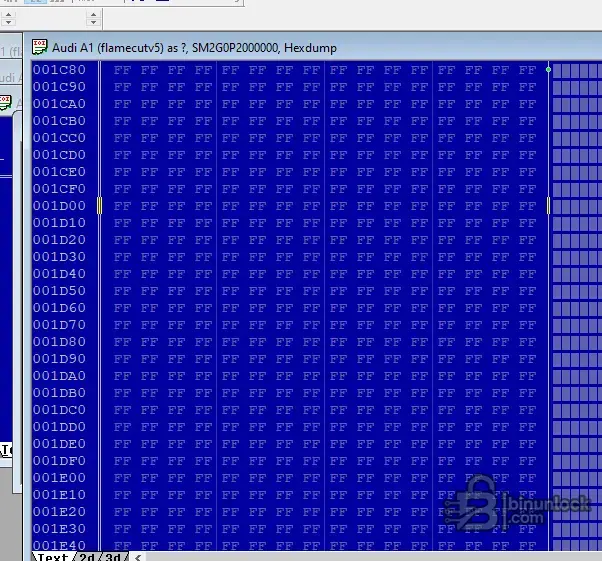Select address row 001E00
Viewport: 602px width, 561px height.
59,478
